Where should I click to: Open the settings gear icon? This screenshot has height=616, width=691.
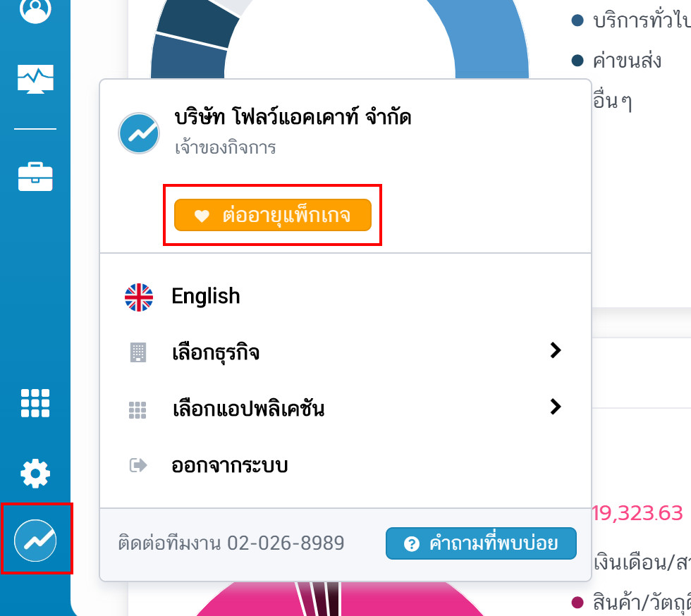pos(35,474)
